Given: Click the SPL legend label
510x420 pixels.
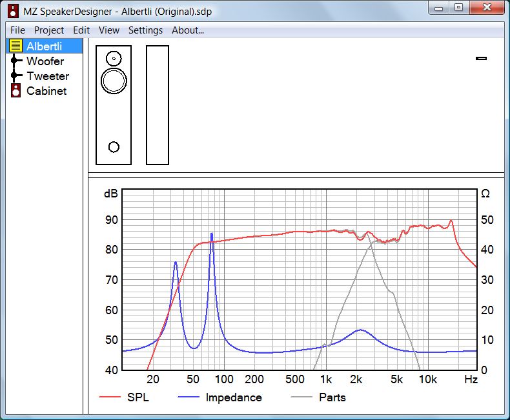Looking at the screenshot, I should (138, 397).
